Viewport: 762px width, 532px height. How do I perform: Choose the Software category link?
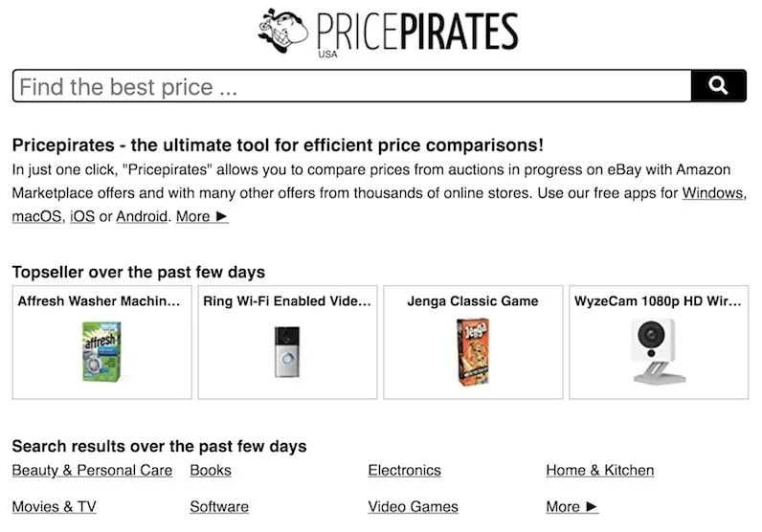(x=219, y=506)
